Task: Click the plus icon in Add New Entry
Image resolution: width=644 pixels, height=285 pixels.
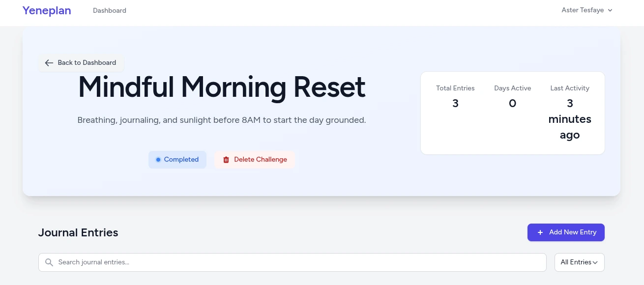Action: coord(540,232)
